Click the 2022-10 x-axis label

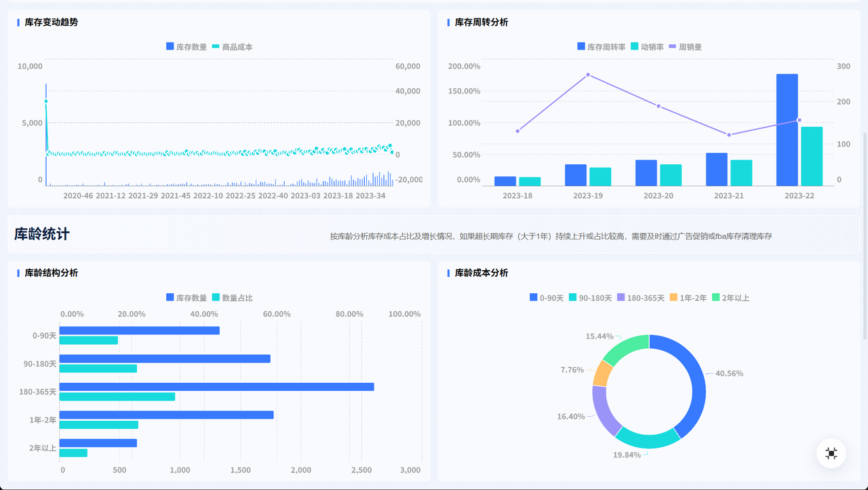208,196
